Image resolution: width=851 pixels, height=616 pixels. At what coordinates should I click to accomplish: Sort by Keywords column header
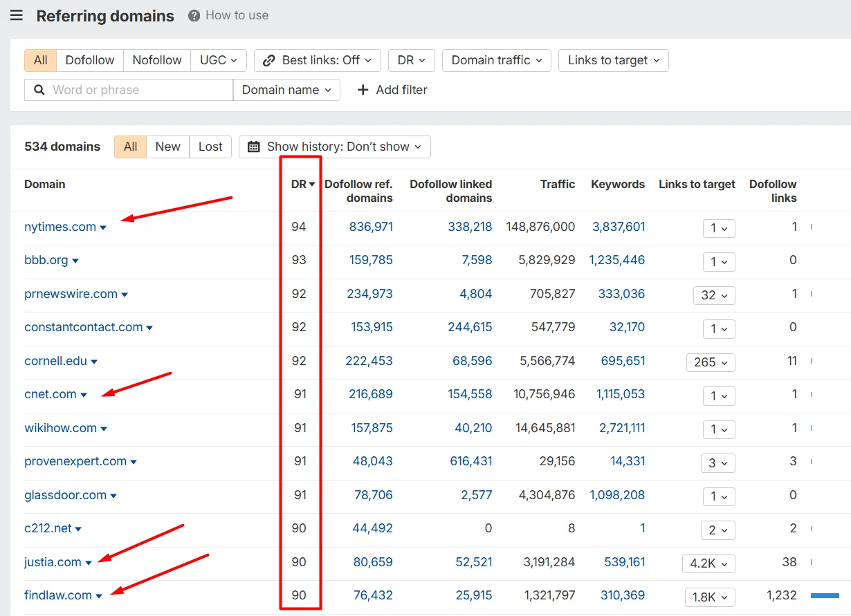pyautogui.click(x=618, y=184)
